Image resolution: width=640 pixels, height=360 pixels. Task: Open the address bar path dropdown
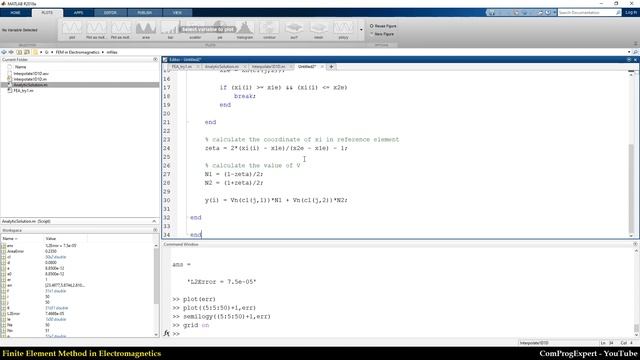click(x=629, y=52)
